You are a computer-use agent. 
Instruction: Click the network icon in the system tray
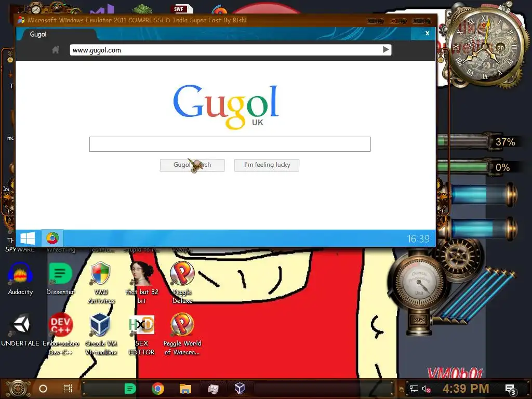414,389
